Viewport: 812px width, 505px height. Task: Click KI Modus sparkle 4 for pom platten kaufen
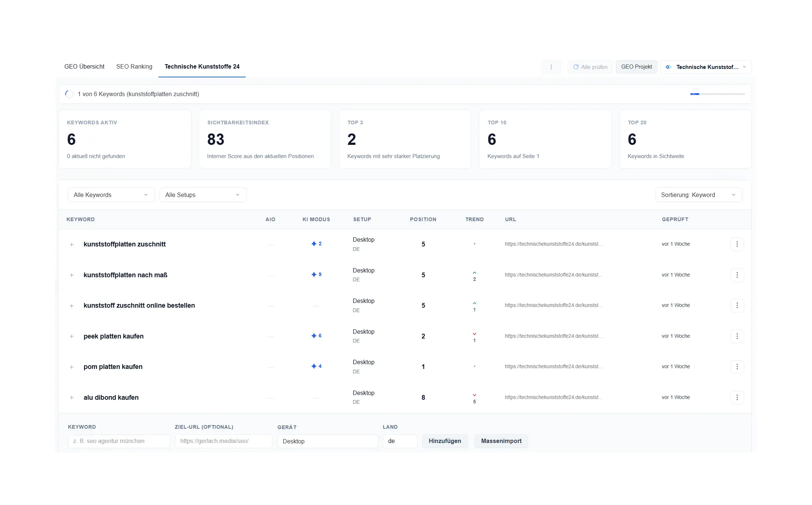point(316,366)
